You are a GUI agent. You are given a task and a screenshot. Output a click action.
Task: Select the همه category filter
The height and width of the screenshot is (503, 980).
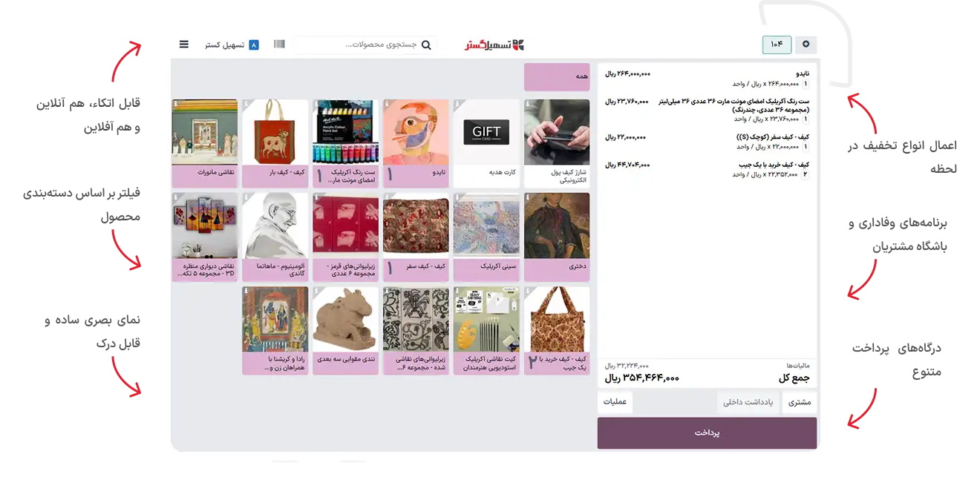click(557, 76)
